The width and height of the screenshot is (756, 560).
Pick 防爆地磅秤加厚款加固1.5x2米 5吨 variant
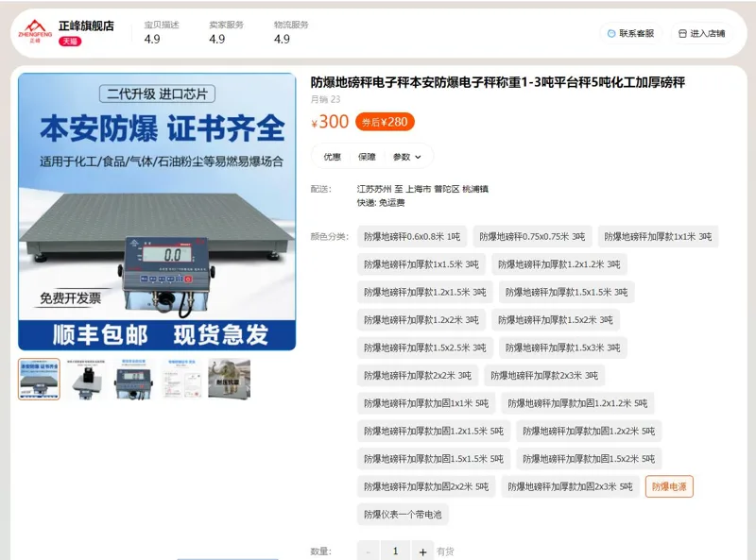pos(589,459)
